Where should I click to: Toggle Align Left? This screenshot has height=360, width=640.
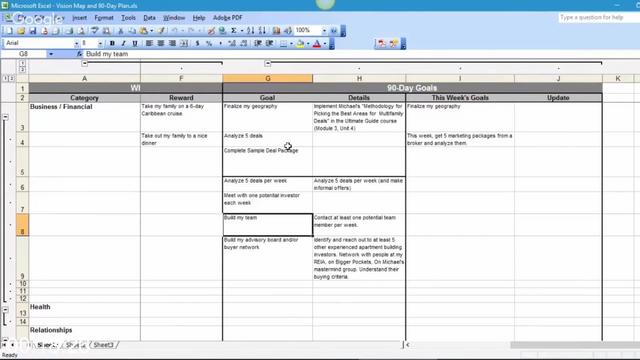click(x=149, y=43)
